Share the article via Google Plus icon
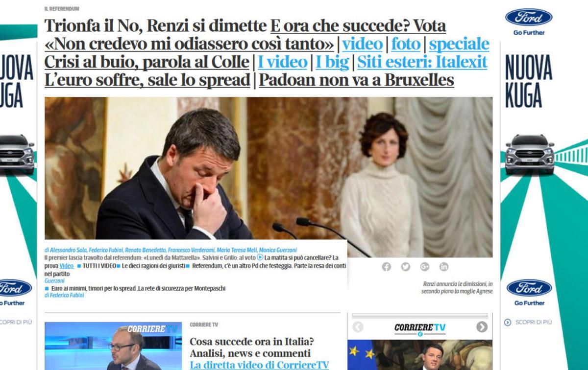This screenshot has width=588, height=370. [424, 267]
